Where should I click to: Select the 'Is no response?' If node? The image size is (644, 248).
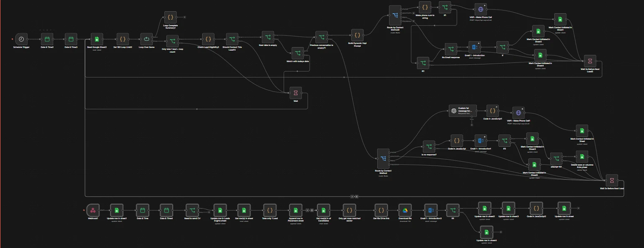click(429, 146)
